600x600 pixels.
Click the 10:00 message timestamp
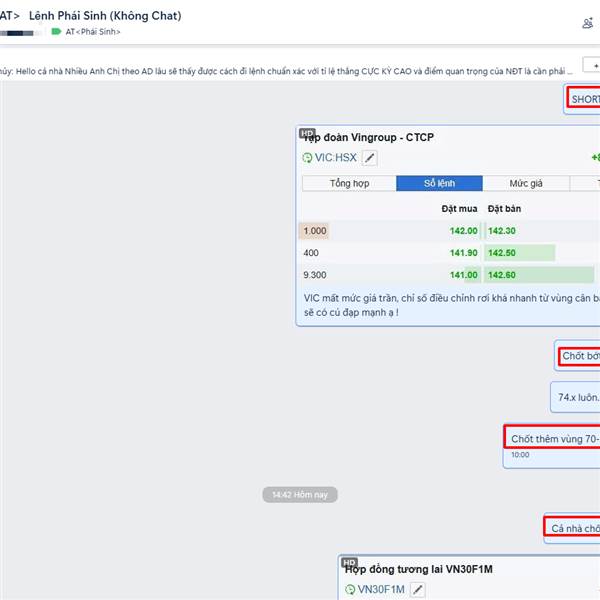[520, 455]
